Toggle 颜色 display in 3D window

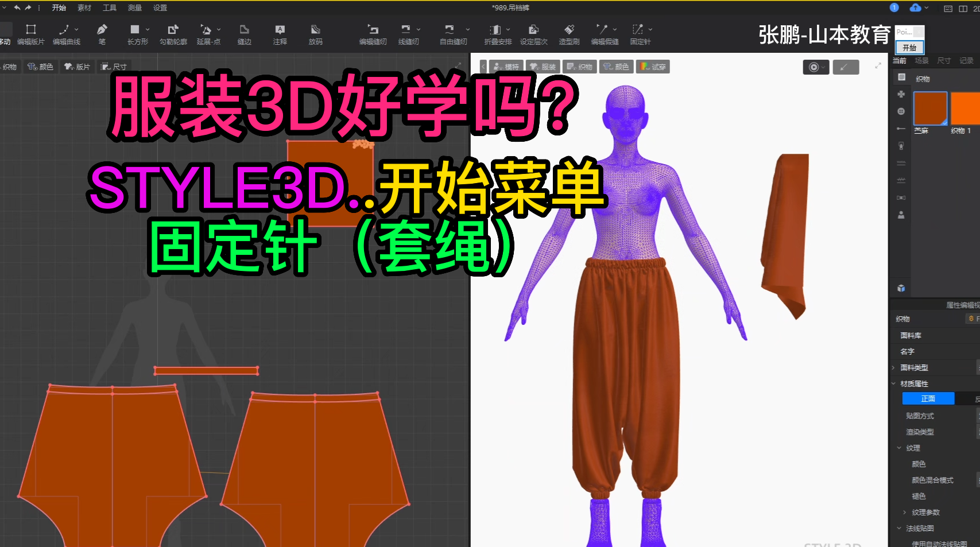(616, 67)
